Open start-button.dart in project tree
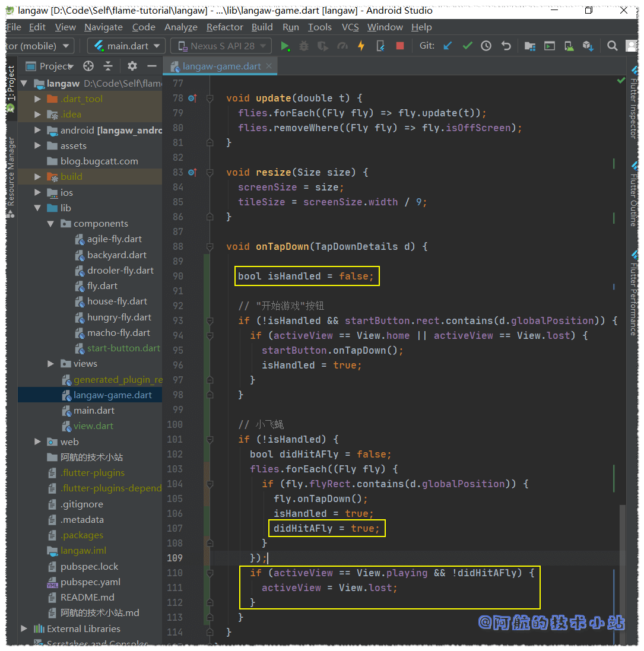Screen dimensions: 644x651 (x=123, y=348)
